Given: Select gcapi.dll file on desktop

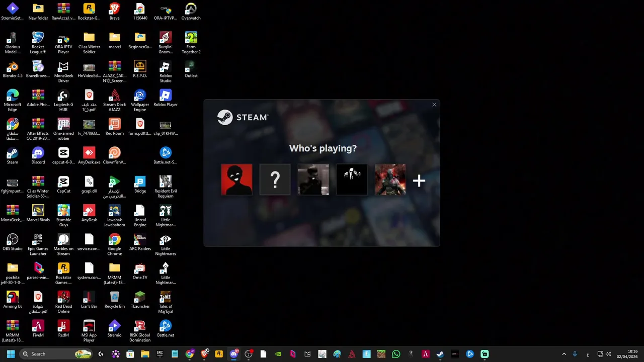Looking at the screenshot, I should 89,185.
